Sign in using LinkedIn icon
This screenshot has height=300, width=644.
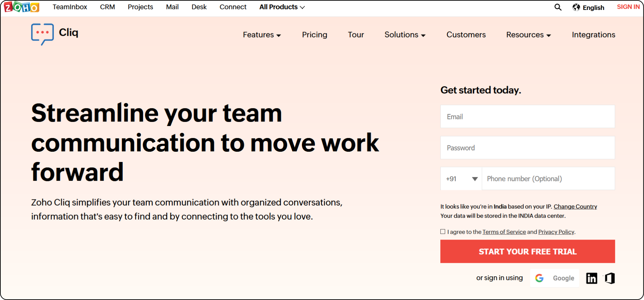[591, 278]
